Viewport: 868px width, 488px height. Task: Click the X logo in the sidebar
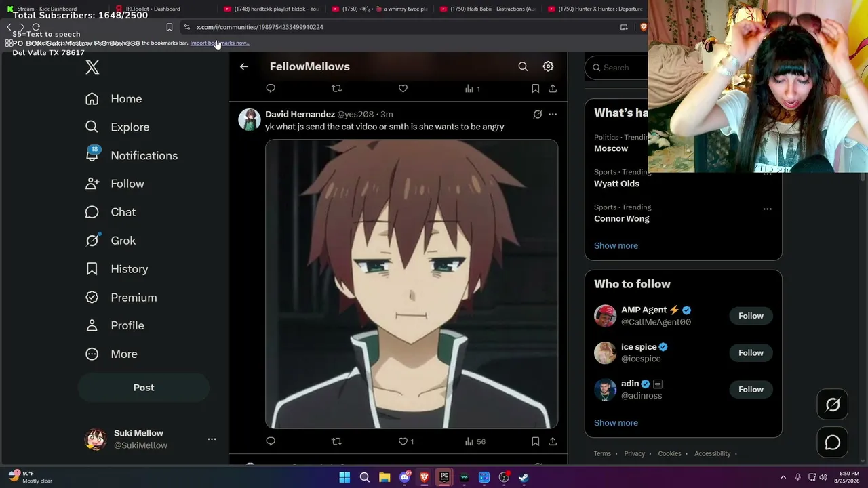point(92,67)
